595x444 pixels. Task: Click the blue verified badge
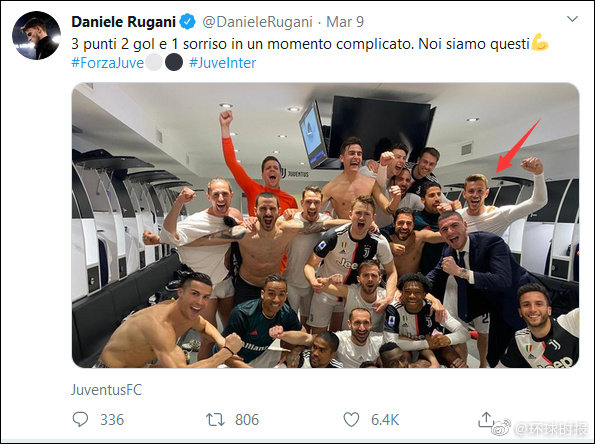[x=187, y=22]
